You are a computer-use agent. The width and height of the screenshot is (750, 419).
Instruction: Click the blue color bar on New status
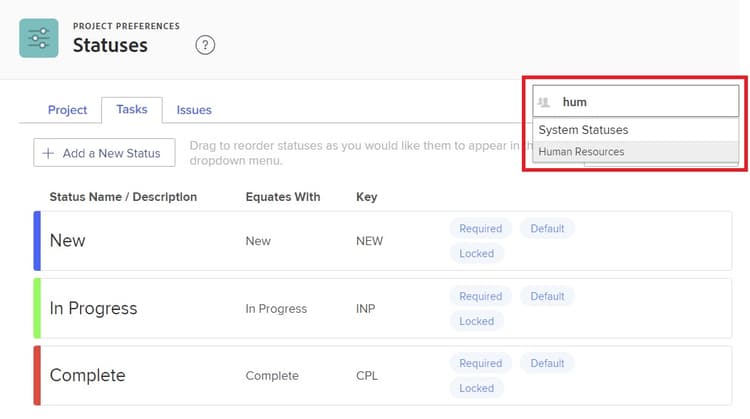37,240
